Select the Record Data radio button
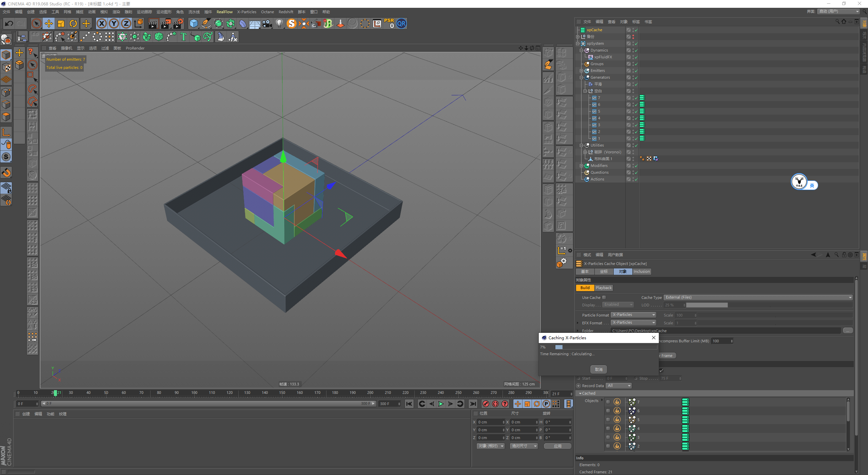Image resolution: width=868 pixels, height=475 pixels. pos(578,386)
